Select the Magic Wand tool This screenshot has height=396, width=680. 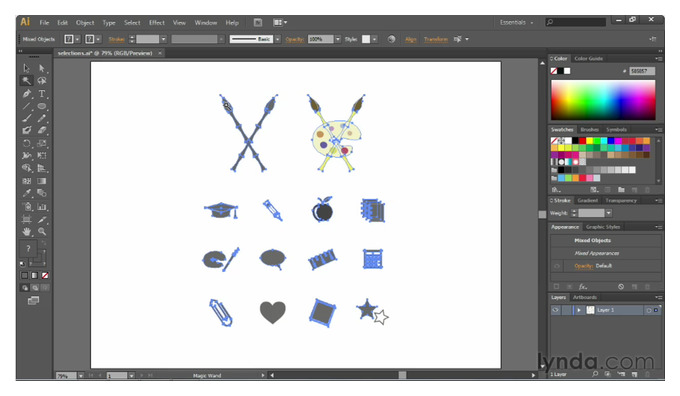coord(26,81)
